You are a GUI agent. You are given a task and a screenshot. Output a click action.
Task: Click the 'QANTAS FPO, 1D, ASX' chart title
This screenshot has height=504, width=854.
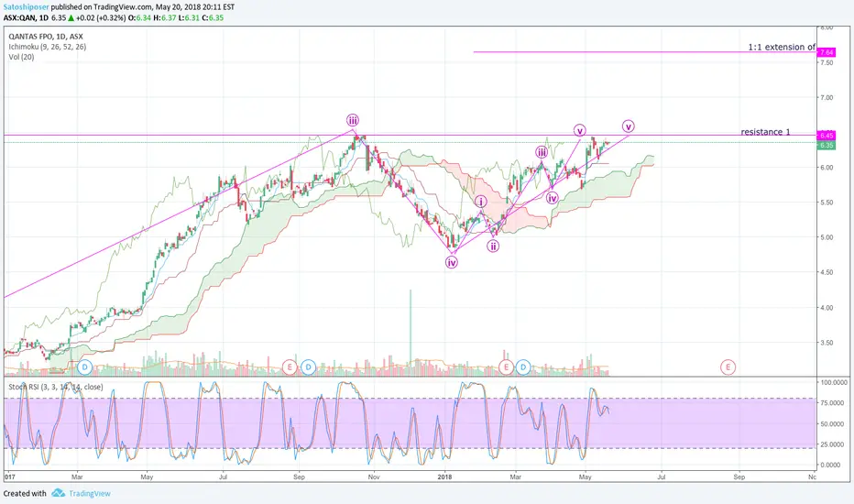point(46,37)
